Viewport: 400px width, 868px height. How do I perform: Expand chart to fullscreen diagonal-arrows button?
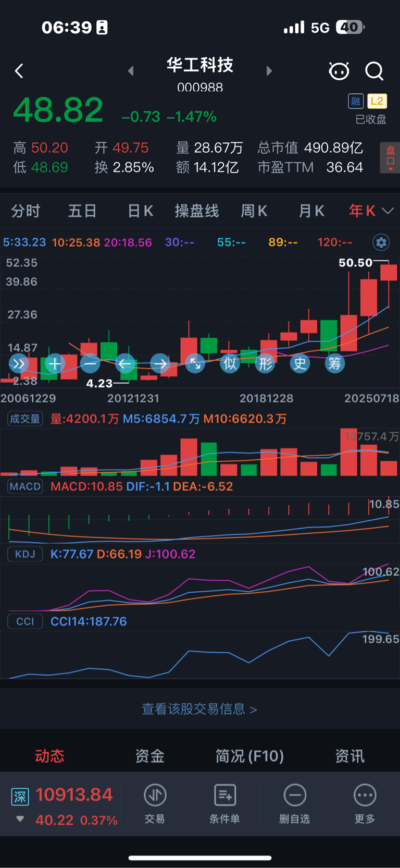pos(195,363)
